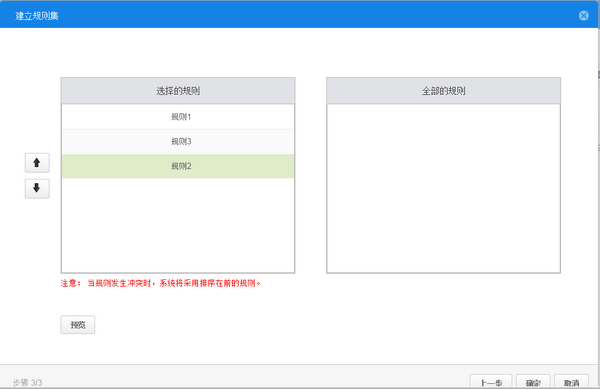The width and height of the screenshot is (600, 389).
Task: Move selected rule up with arrow button
Action: 37,163
